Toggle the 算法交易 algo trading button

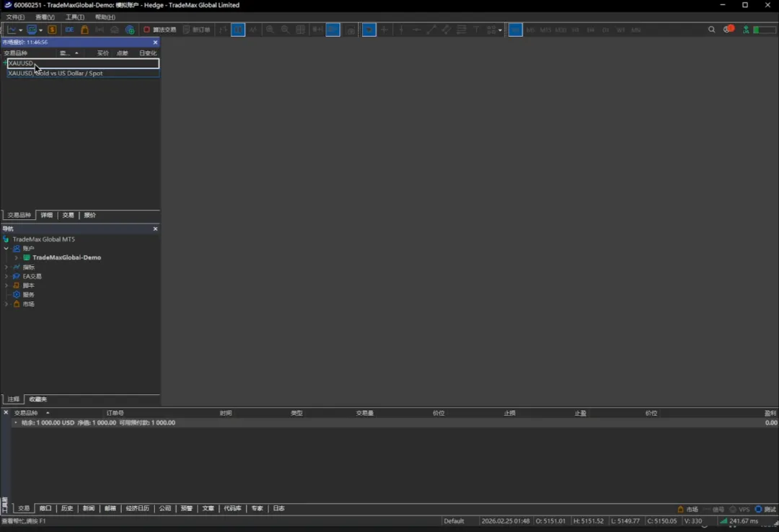[x=159, y=30]
